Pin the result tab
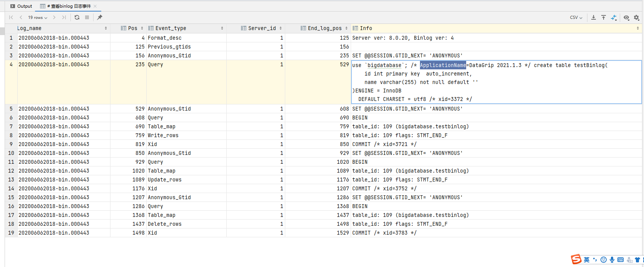This screenshot has width=644, height=267. 100,17
